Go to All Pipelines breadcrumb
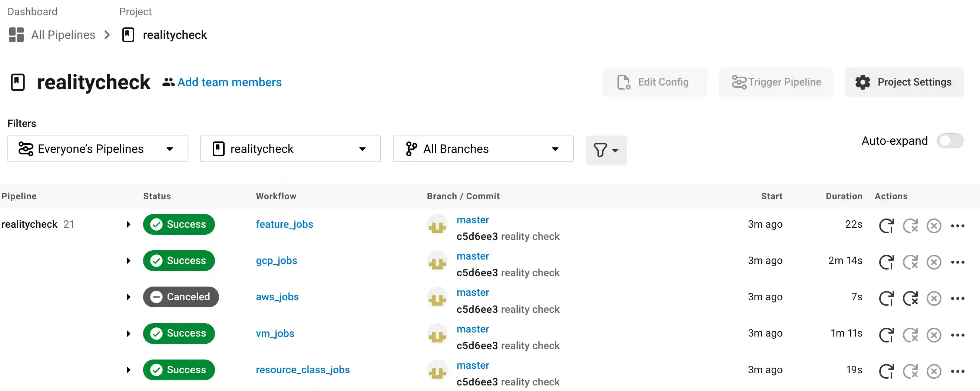980x391 pixels. coord(63,35)
